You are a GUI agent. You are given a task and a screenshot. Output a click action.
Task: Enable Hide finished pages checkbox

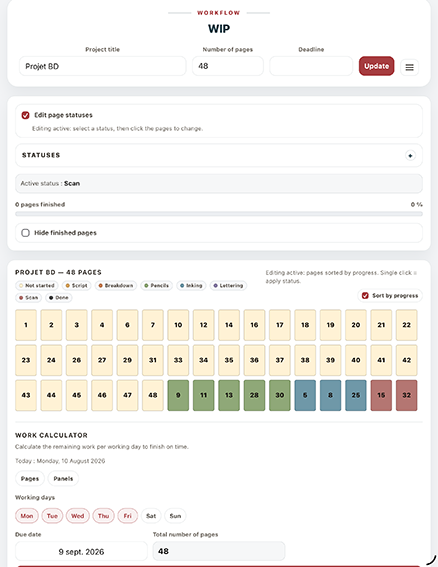(x=25, y=233)
